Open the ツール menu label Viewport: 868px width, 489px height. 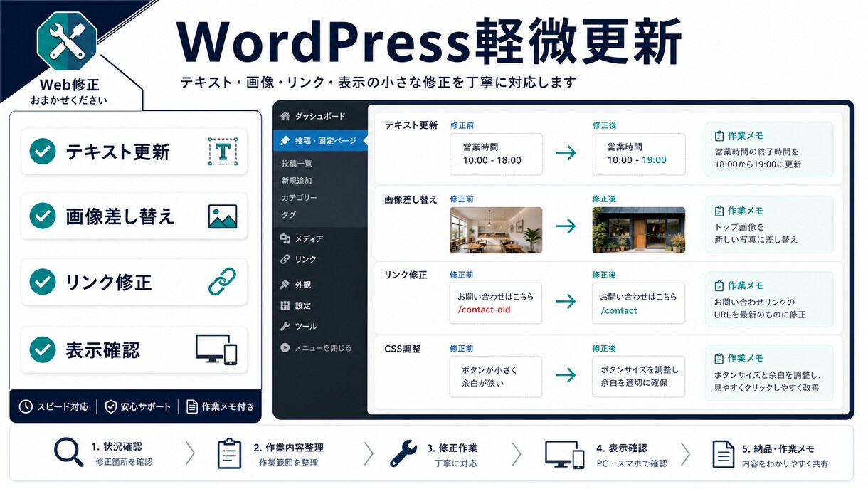click(x=306, y=326)
